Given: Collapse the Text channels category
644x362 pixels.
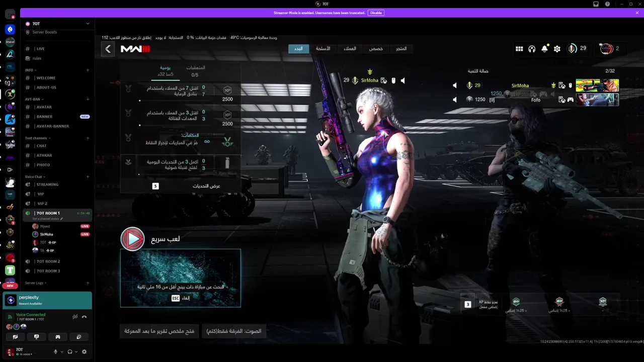Looking at the screenshot, I should click(38, 138).
